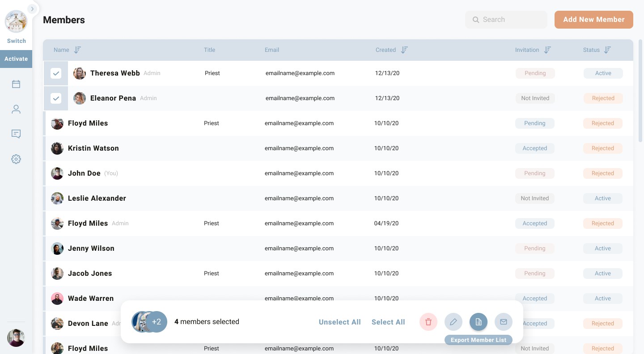Click the Jenny Wilson name

pos(91,249)
